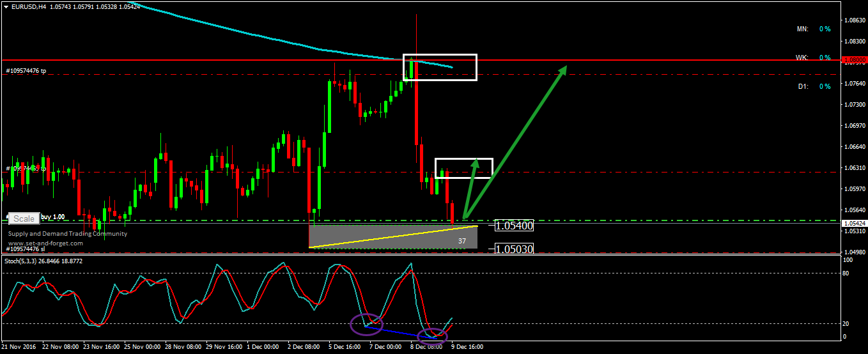Click the MN percentage indicator
The image size is (868, 354).
814,29
